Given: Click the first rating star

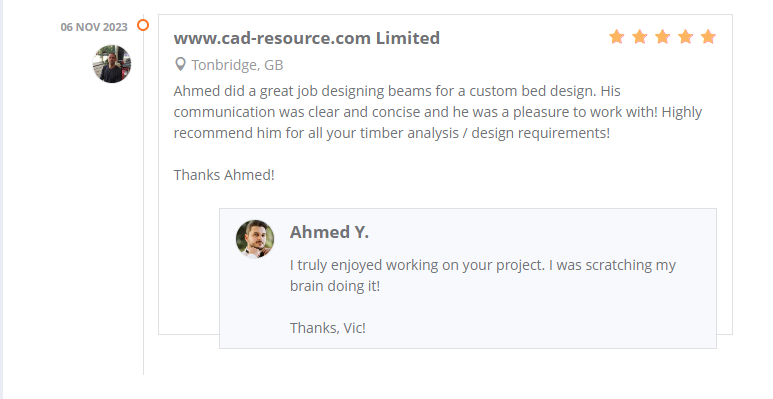Looking at the screenshot, I should 617,37.
